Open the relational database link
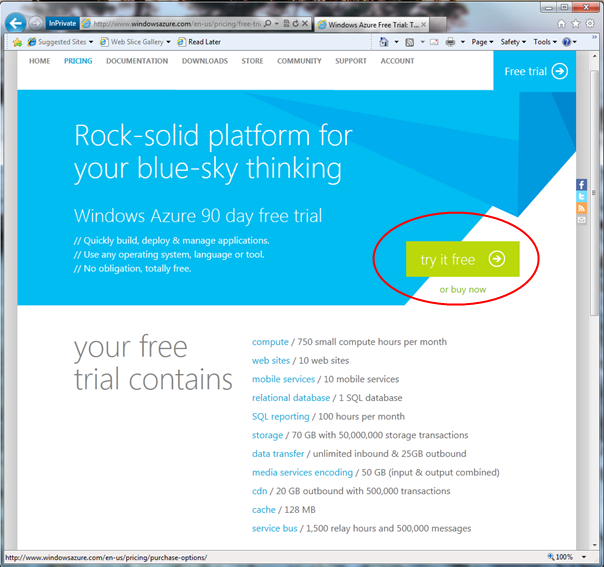604x567 pixels. click(291, 398)
